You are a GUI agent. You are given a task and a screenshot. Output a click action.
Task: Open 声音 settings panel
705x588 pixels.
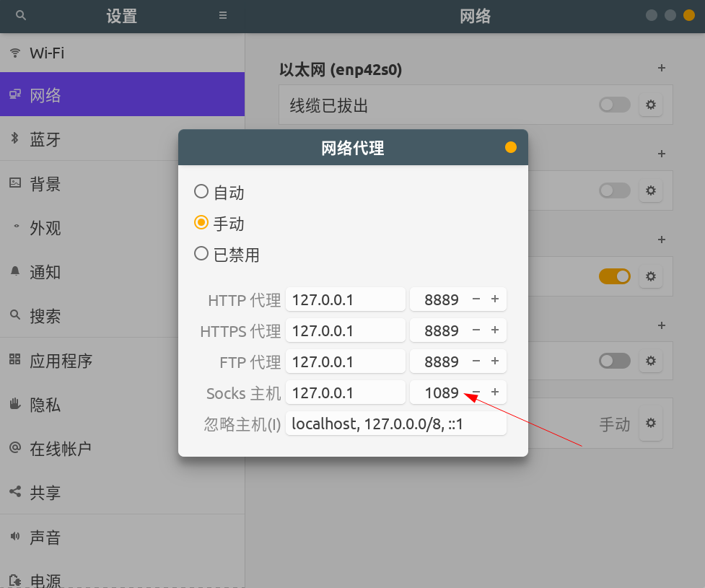45,537
